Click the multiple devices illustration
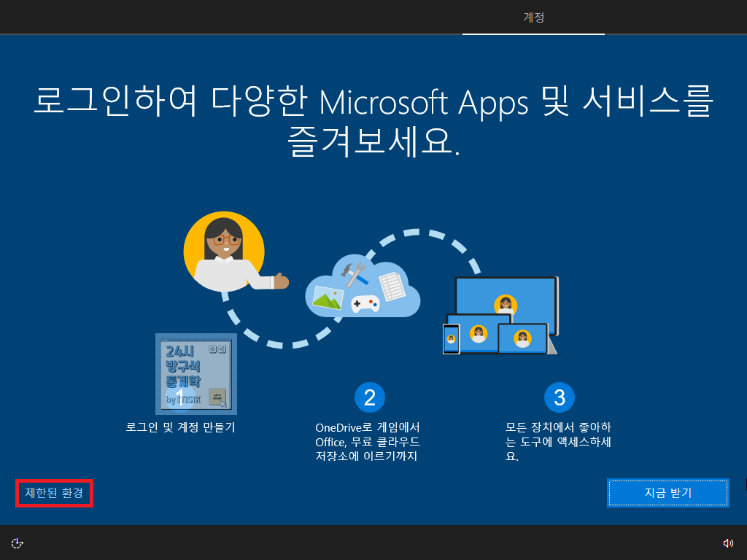This screenshot has height=560, width=747. 500,316
